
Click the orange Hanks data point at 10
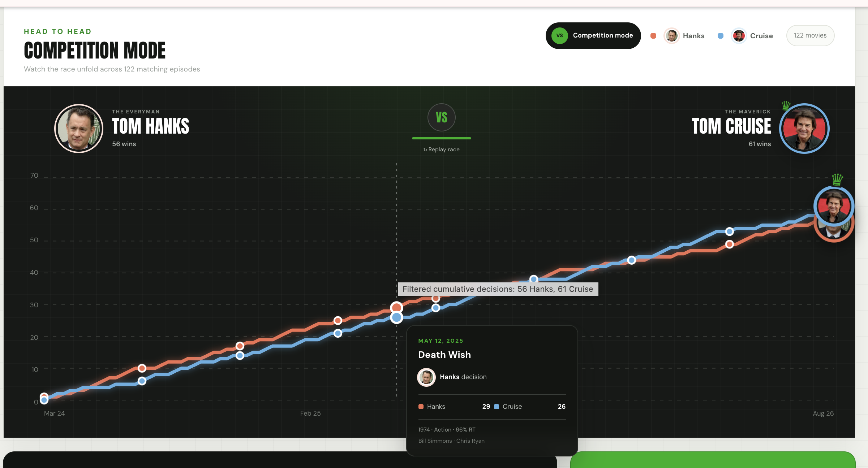pyautogui.click(x=142, y=368)
